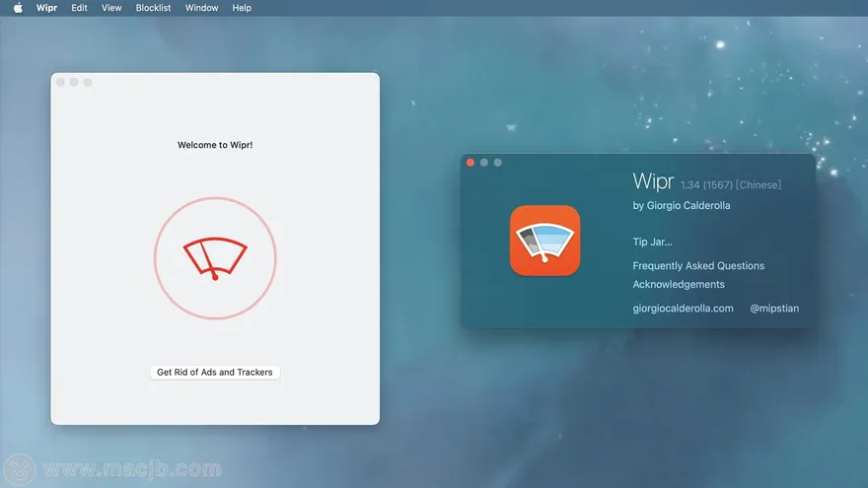Close the Welcome to Wipr window
The image size is (868, 488).
coord(60,83)
